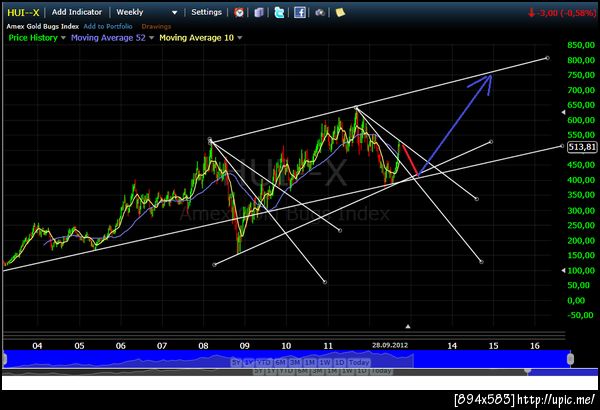The image size is (600, 410).
Task: Click the Amex Gold Bugs Index name
Action: 43,26
